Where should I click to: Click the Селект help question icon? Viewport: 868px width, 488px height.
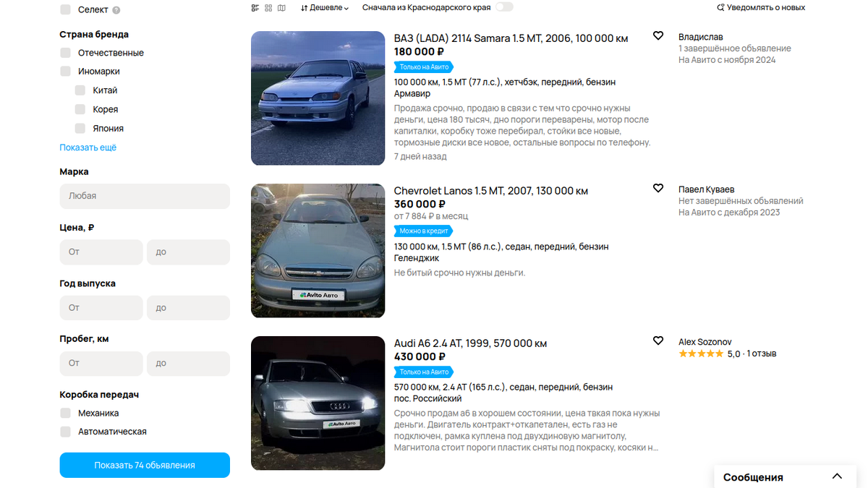(x=116, y=10)
